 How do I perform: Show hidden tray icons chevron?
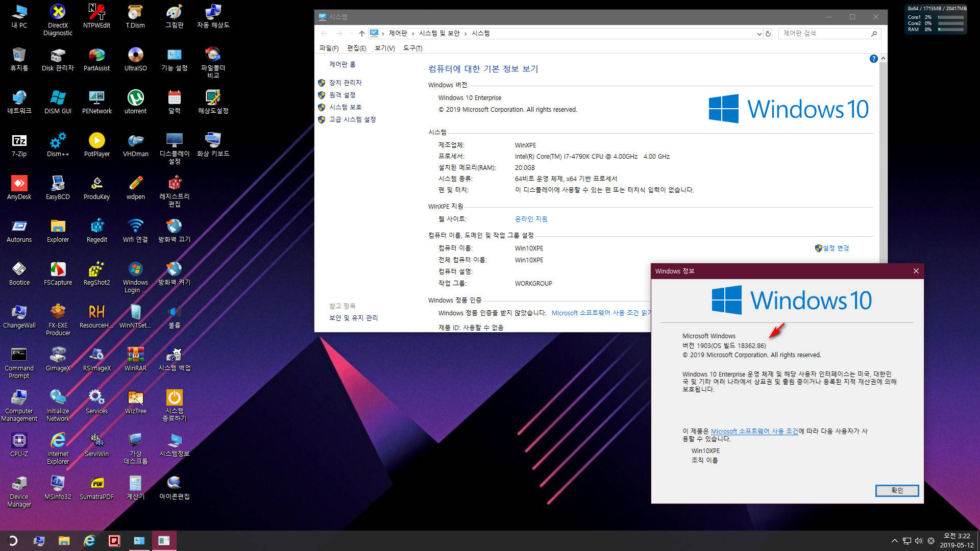[x=894, y=541]
